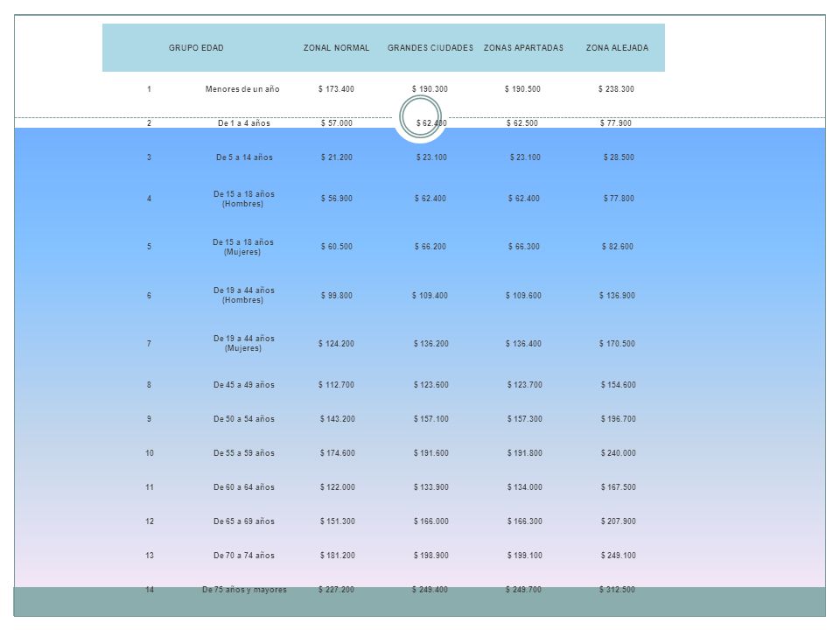840x630 pixels.
Task: Click the value $ 82.600
Action: 618,247
